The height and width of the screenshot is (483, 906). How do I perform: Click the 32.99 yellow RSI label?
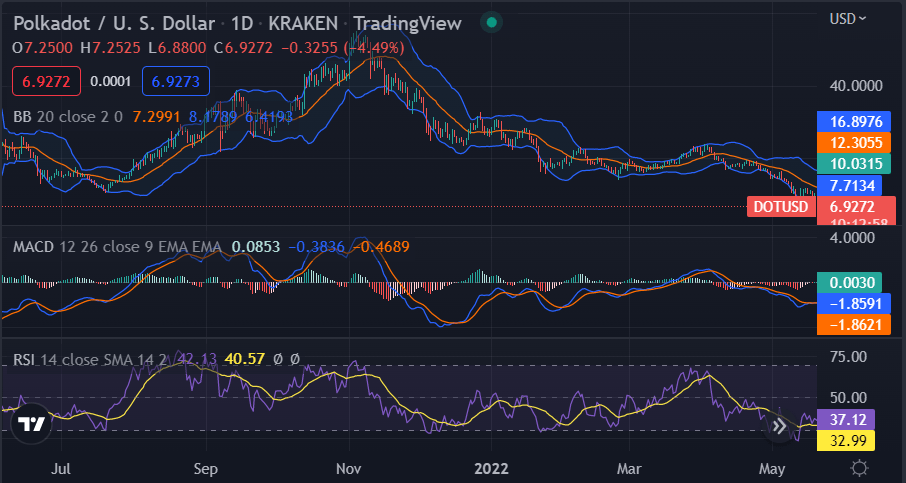(x=846, y=440)
